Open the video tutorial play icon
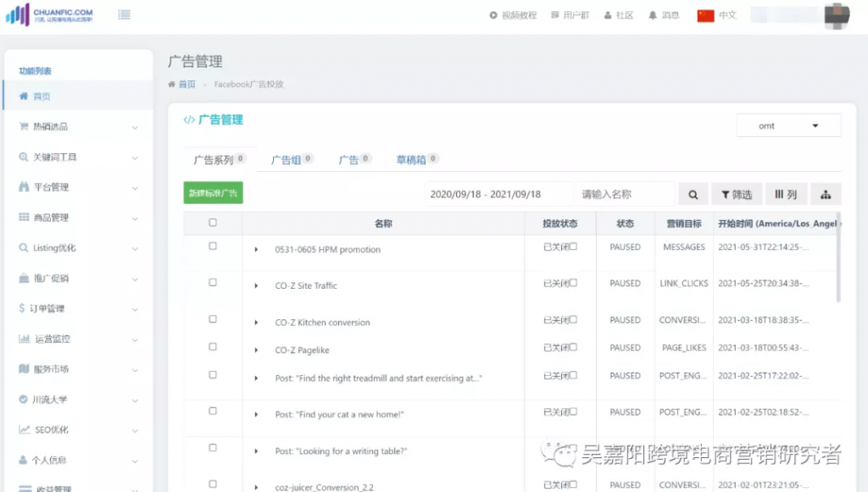Screen dimensions: 868x492 point(493,15)
